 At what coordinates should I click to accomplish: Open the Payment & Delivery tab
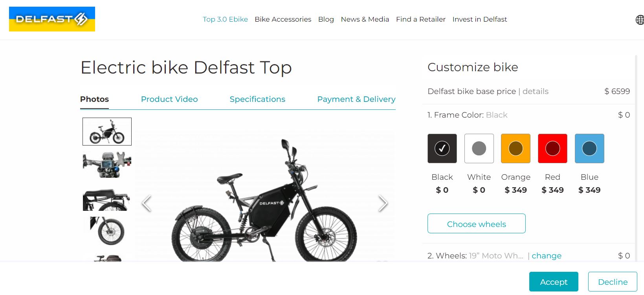pyautogui.click(x=356, y=99)
